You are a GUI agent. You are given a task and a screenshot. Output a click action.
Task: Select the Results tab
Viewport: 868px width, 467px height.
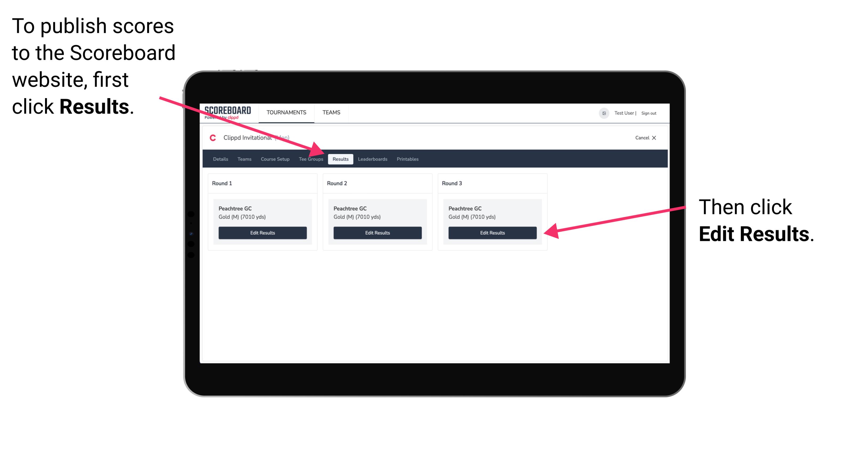click(339, 159)
